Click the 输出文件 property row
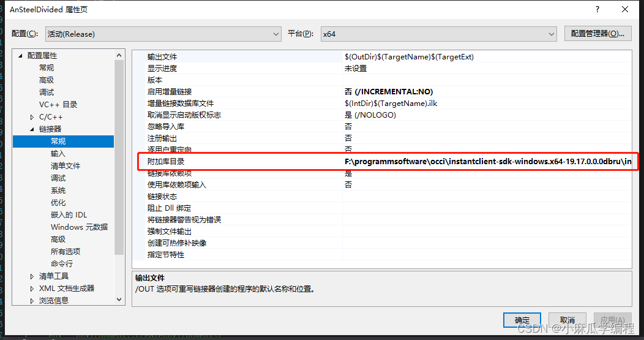This screenshot has height=340, width=644. point(381,57)
